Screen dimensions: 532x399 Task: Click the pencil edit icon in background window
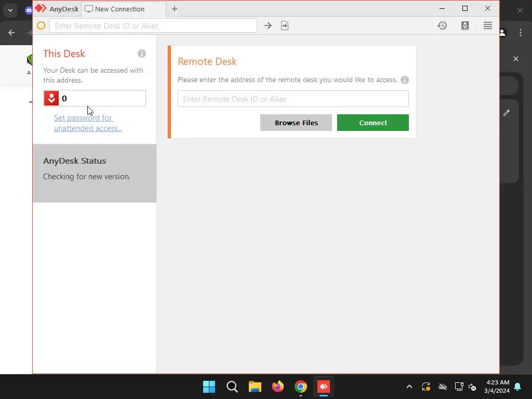click(507, 113)
